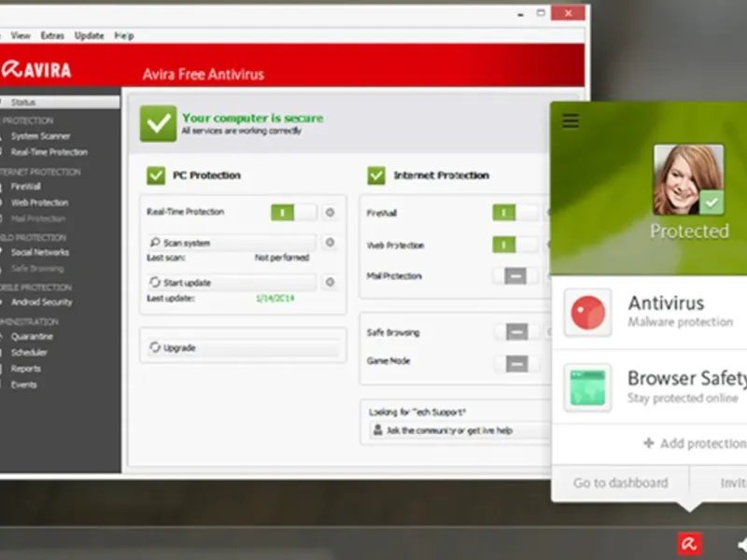Open System Scanner in sidebar

(x=40, y=136)
